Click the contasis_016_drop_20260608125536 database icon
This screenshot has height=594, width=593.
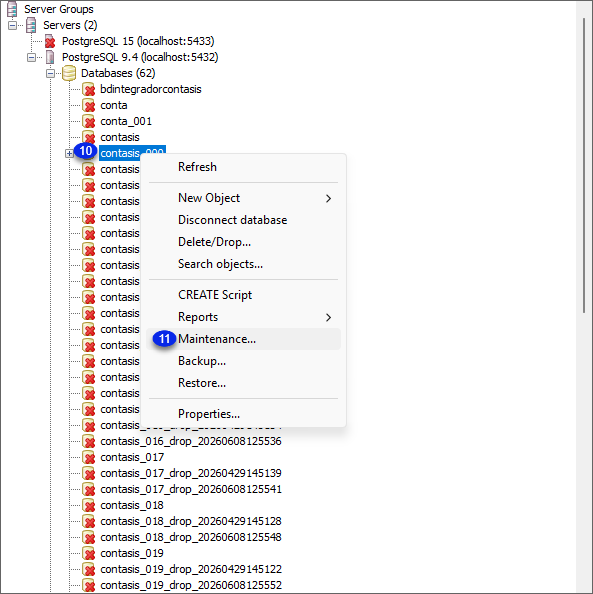click(x=88, y=441)
